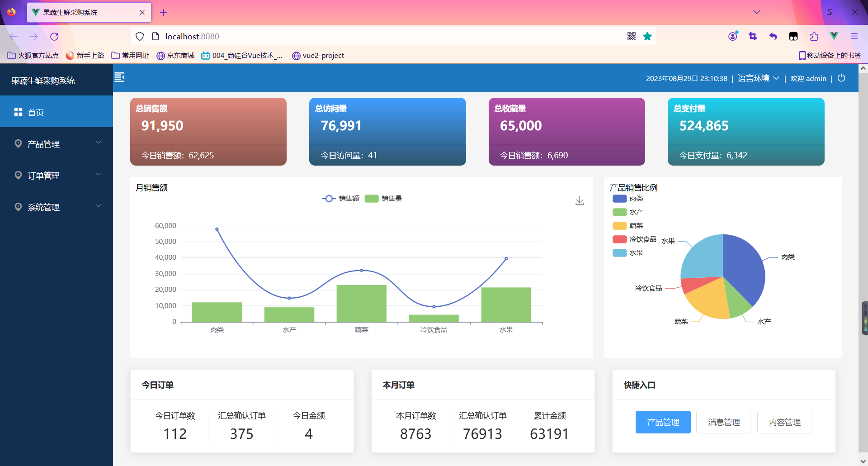Click the 蔬菜 bar in the sales chart
The image size is (868, 466).
click(x=362, y=303)
